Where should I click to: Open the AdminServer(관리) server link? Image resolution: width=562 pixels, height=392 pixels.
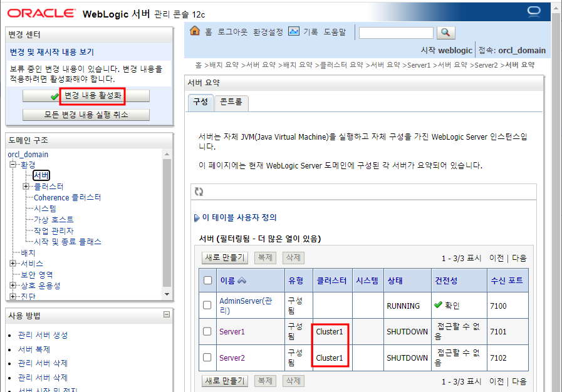(246, 306)
